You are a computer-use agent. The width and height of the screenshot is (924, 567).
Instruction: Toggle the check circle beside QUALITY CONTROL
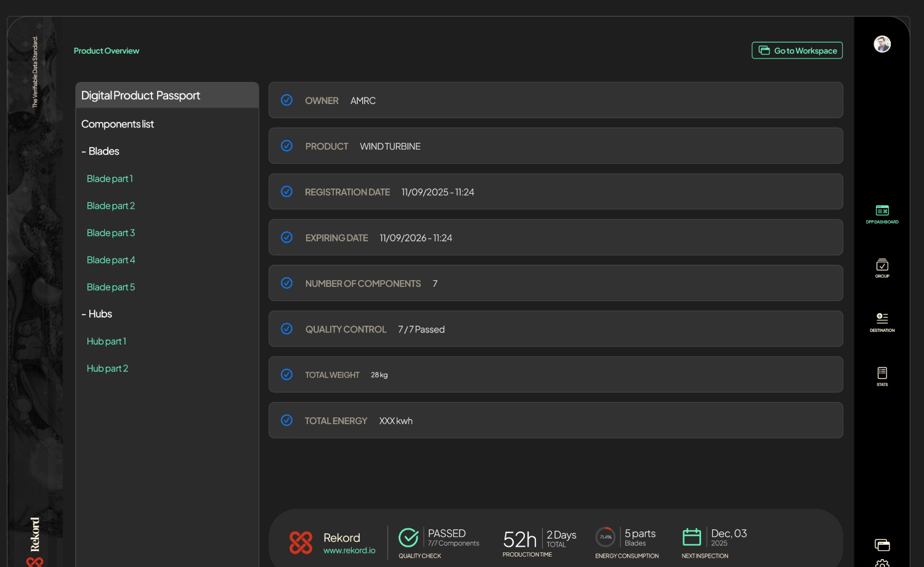(287, 329)
